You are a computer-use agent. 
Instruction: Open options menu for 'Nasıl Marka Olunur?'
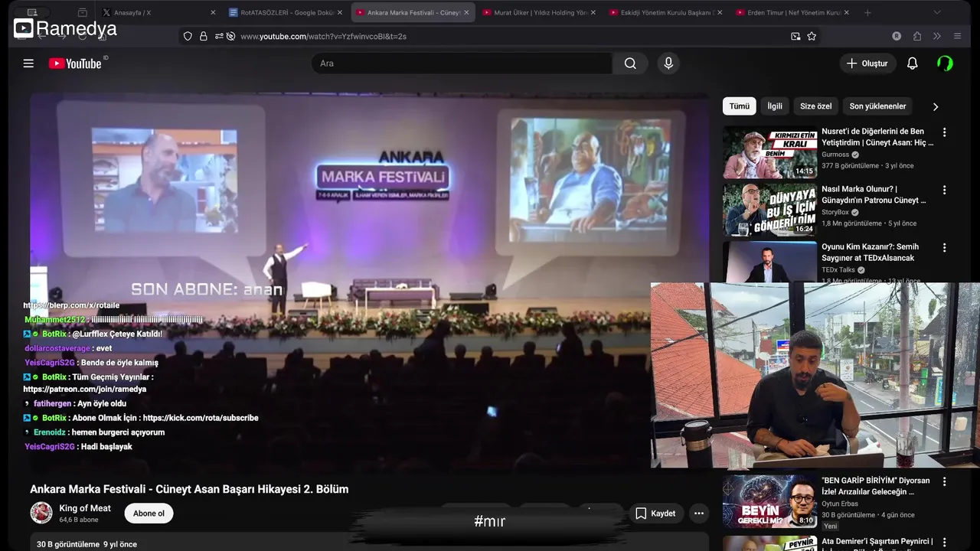944,190
